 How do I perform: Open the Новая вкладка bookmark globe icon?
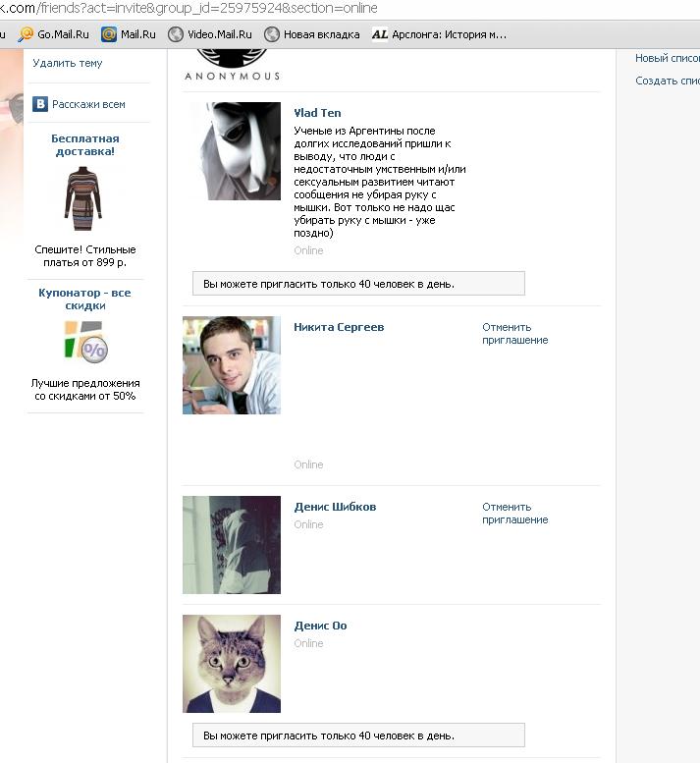[x=271, y=34]
